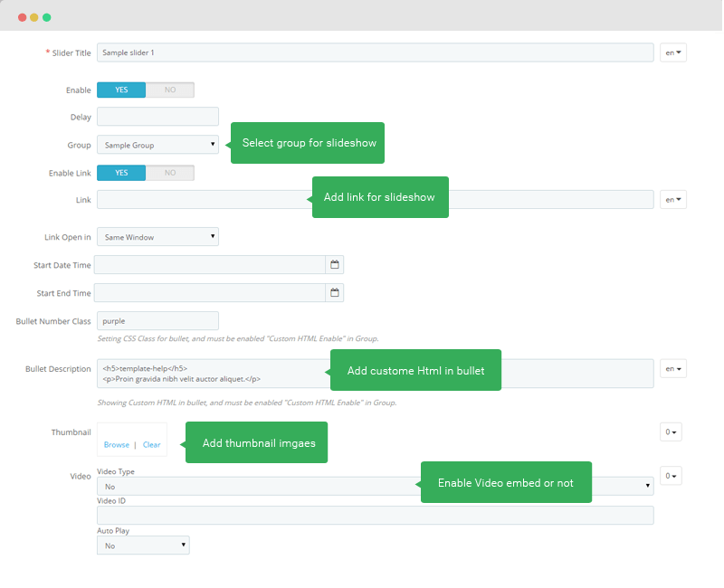This screenshot has height=588, width=724.
Task: Expand the Link Open in dropdown
Action: click(157, 237)
